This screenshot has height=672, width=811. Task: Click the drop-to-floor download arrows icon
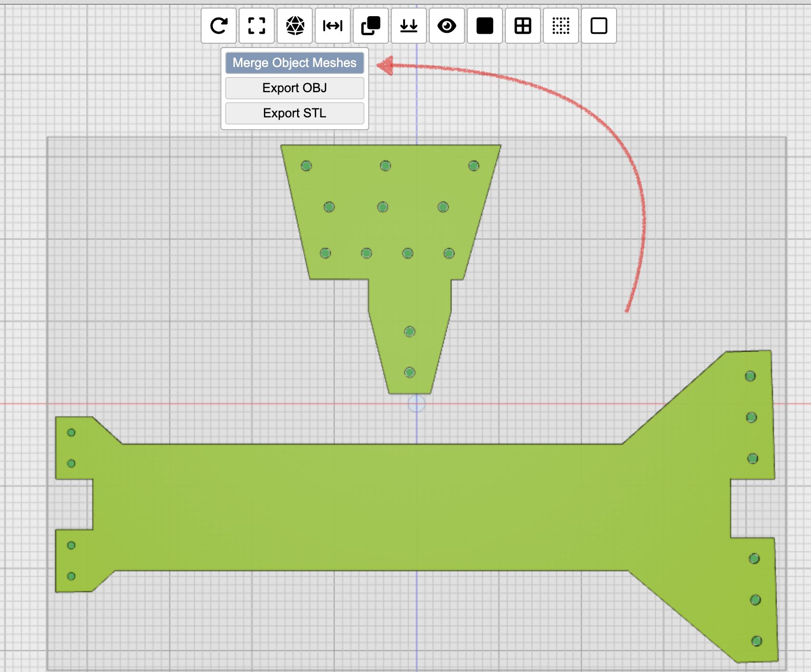click(x=409, y=26)
